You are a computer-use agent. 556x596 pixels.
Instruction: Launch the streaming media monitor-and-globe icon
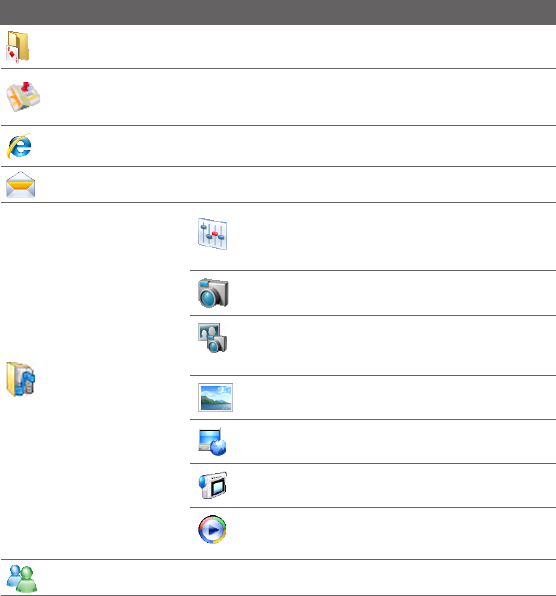pos(212,441)
